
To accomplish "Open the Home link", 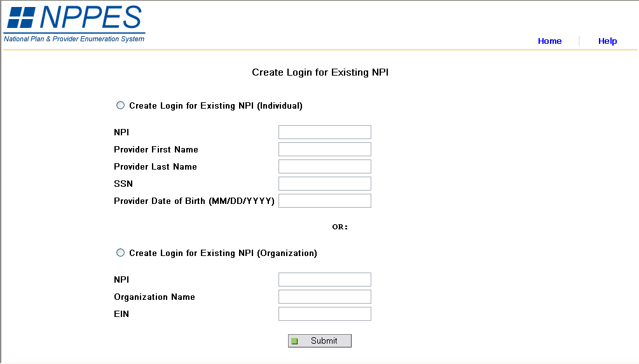I will pos(549,41).
